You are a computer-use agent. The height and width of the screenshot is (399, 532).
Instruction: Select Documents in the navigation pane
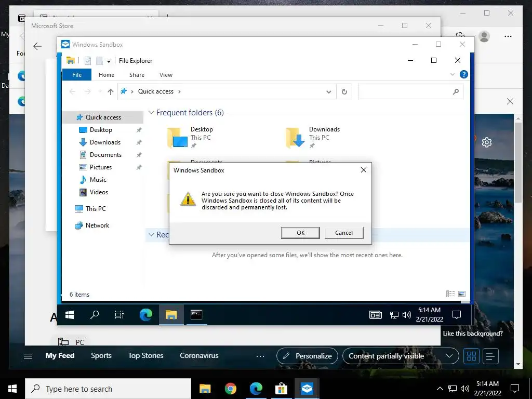pos(105,155)
